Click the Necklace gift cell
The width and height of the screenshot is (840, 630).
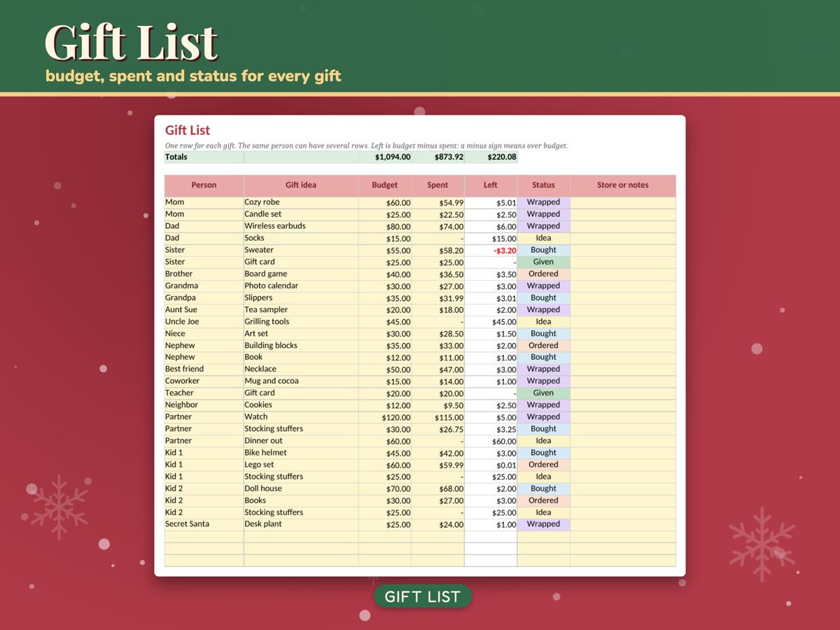tap(301, 369)
